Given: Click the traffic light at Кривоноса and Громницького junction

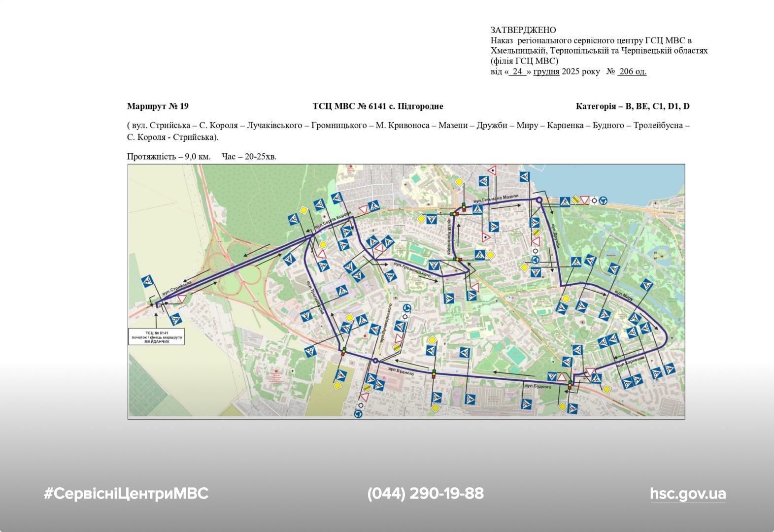Looking at the screenshot, I should point(458,259).
